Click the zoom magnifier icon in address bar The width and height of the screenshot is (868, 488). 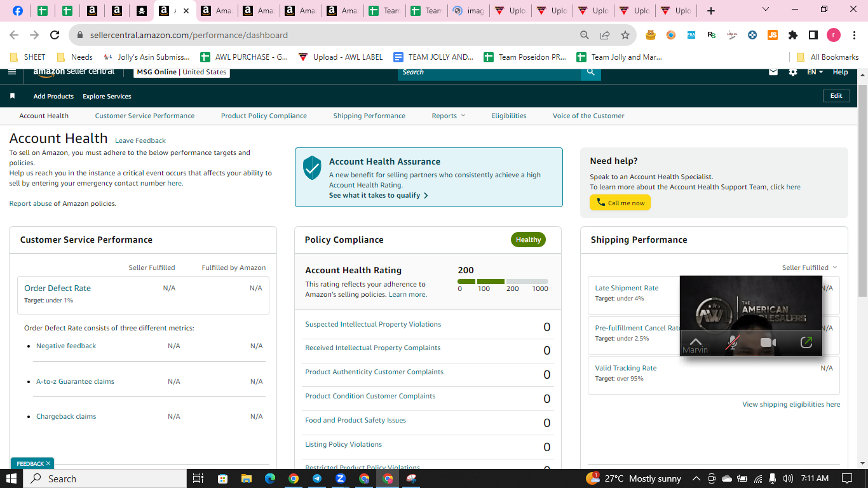coord(585,35)
